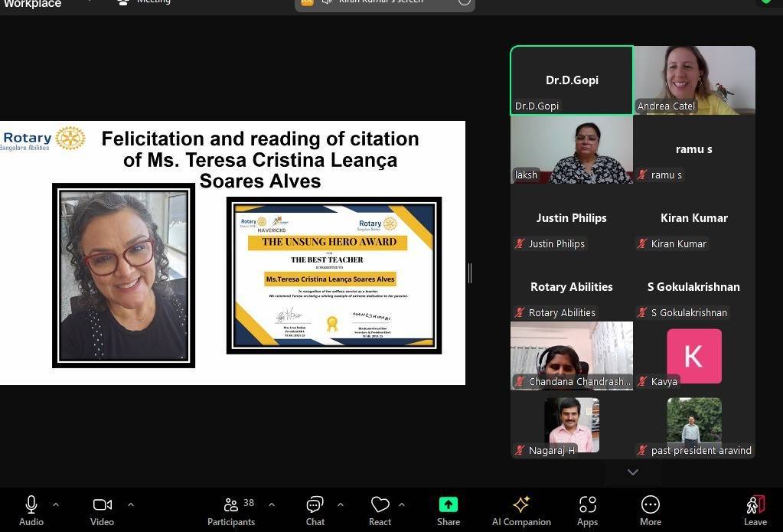783x532 pixels.
Task: Expand audio settings arrow beside Audio
Action: pos(55,504)
